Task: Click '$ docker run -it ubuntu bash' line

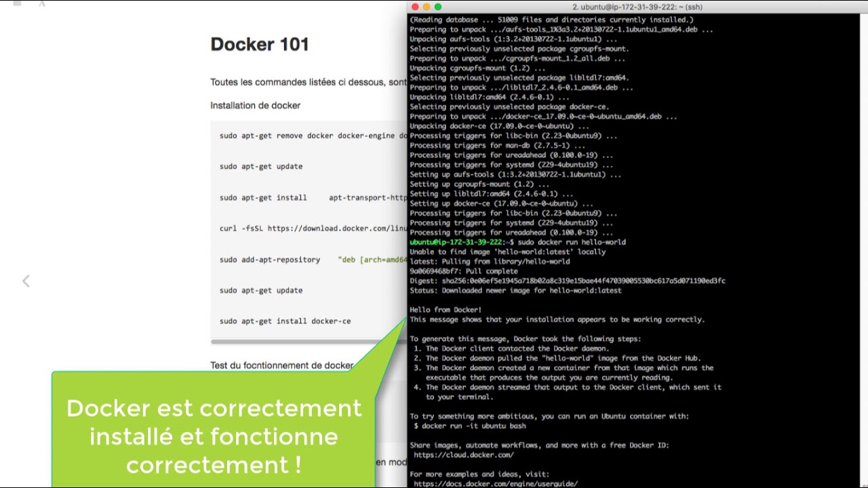Action: point(470,426)
